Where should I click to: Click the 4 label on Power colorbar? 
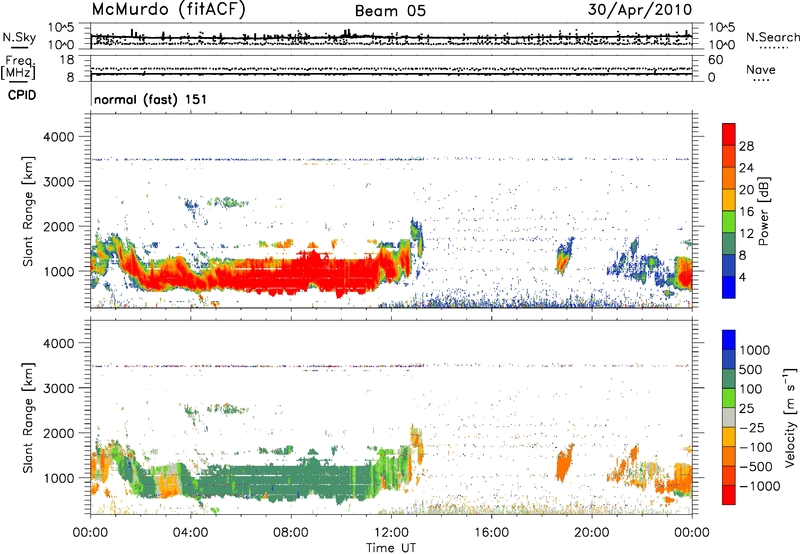pos(743,277)
